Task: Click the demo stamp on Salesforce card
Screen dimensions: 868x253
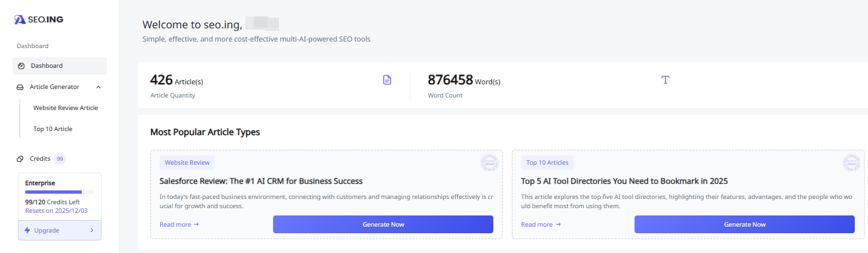Action: tap(489, 163)
